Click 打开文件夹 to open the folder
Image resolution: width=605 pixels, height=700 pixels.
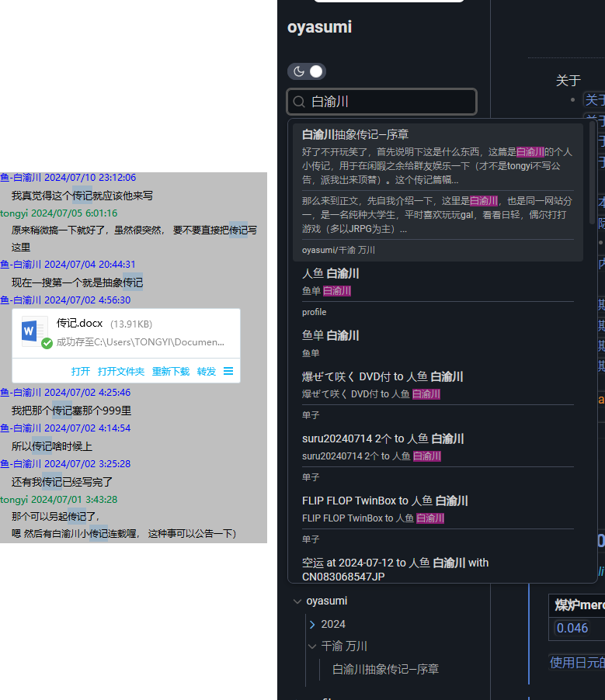121,372
